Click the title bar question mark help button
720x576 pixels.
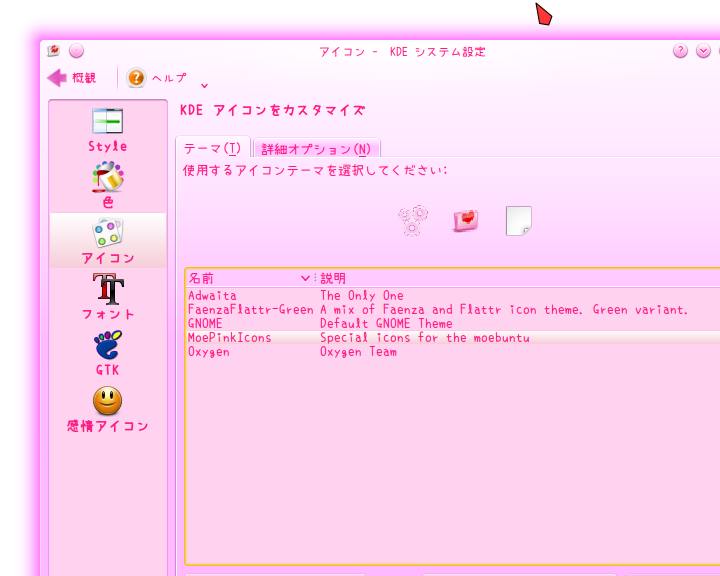tap(680, 51)
